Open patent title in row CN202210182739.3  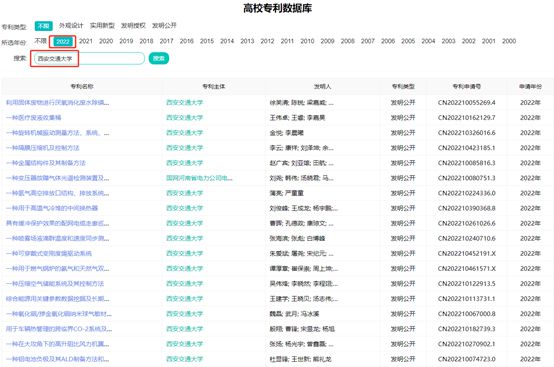(x=59, y=329)
